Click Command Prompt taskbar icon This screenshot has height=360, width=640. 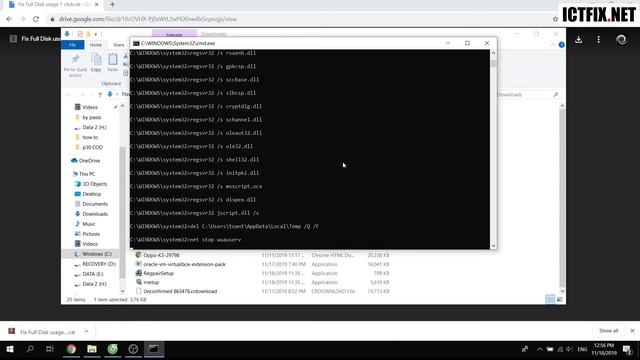click(154, 349)
